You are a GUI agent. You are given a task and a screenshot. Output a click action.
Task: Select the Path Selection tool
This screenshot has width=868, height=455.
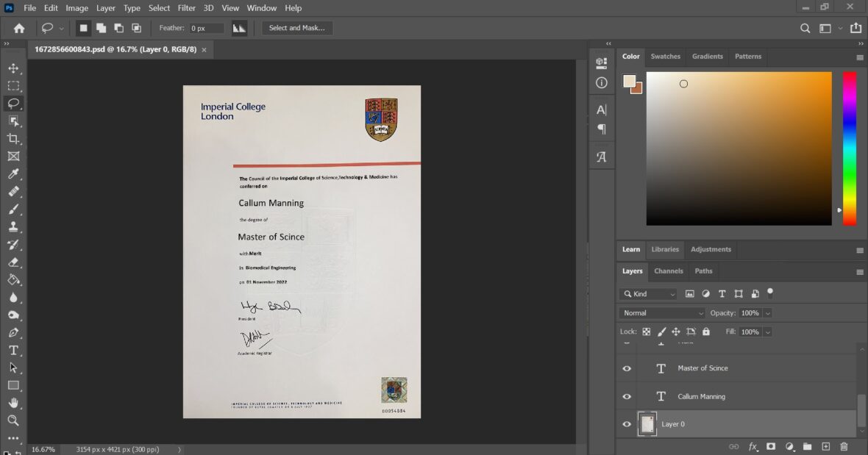pos(13,368)
